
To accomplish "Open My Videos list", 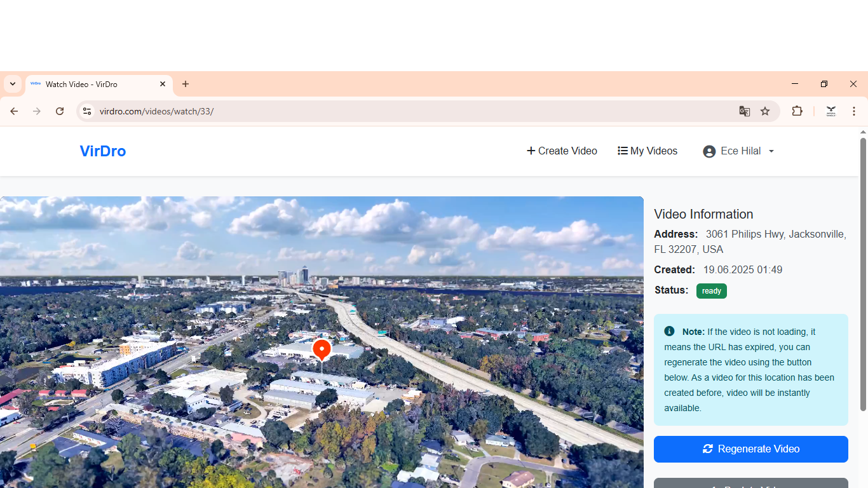I will [x=648, y=151].
